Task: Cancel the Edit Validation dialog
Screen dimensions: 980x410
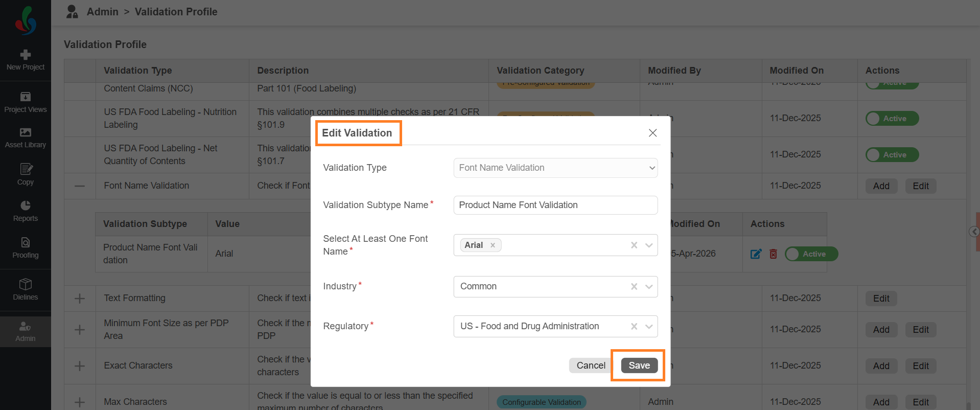Action: 591,366
